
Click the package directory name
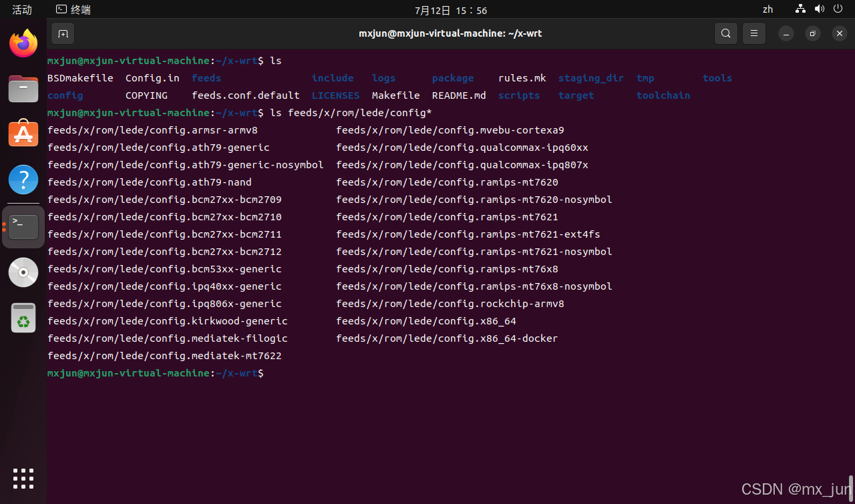453,78
